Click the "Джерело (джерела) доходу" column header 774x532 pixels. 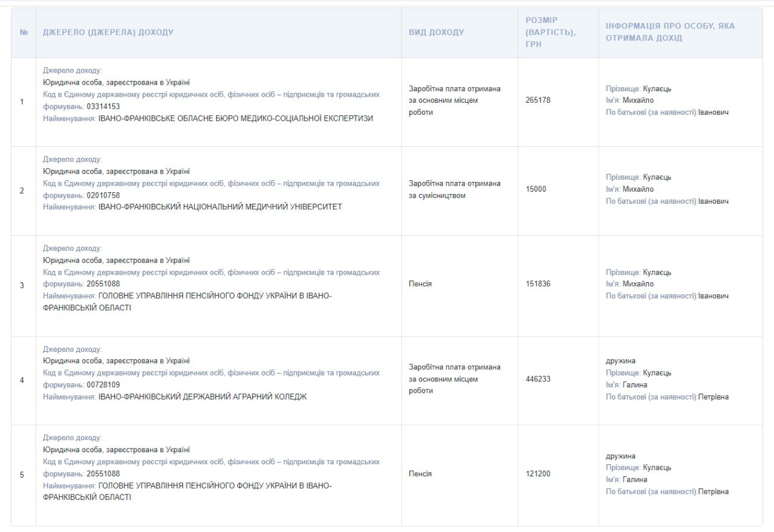(108, 33)
